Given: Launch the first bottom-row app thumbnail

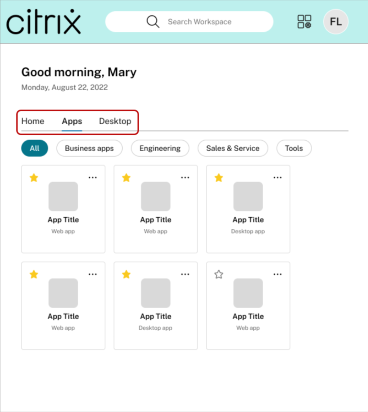Looking at the screenshot, I should tap(63, 293).
